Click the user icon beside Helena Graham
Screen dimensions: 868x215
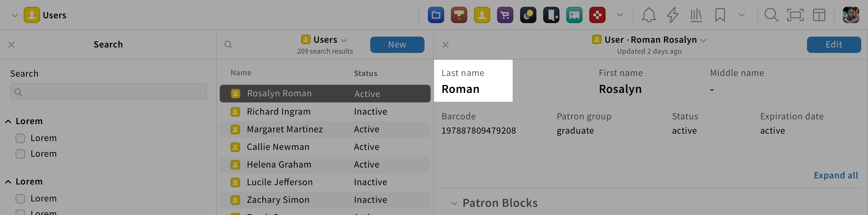(x=235, y=164)
